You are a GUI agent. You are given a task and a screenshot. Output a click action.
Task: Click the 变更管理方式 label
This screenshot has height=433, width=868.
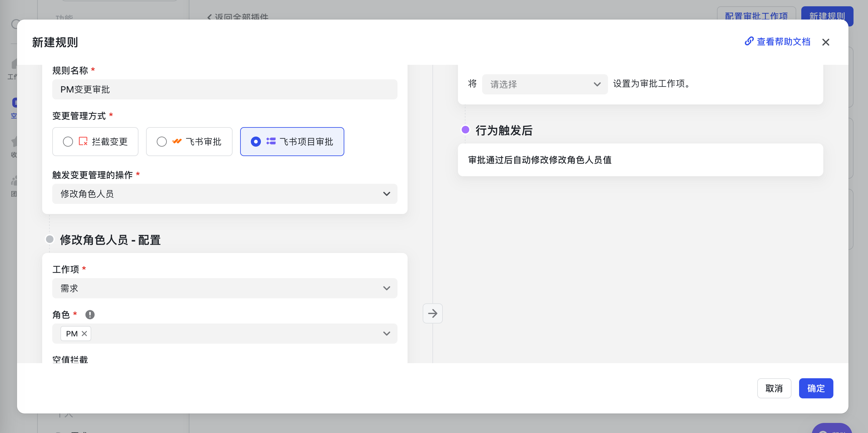[x=79, y=116]
